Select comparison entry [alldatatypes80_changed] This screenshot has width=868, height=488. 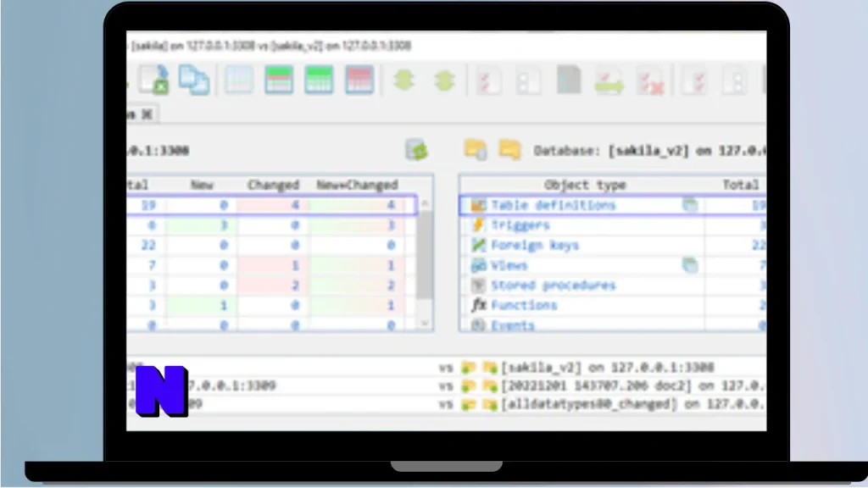633,404
